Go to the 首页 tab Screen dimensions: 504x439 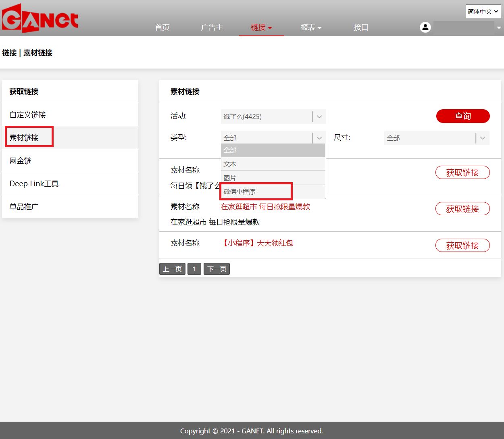point(162,27)
